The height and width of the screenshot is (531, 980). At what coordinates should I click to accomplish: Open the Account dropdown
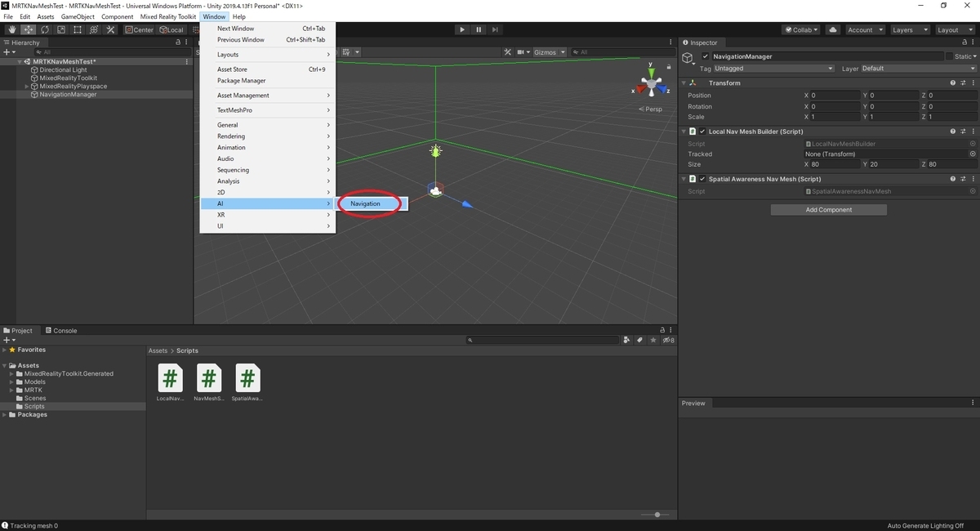tap(864, 29)
